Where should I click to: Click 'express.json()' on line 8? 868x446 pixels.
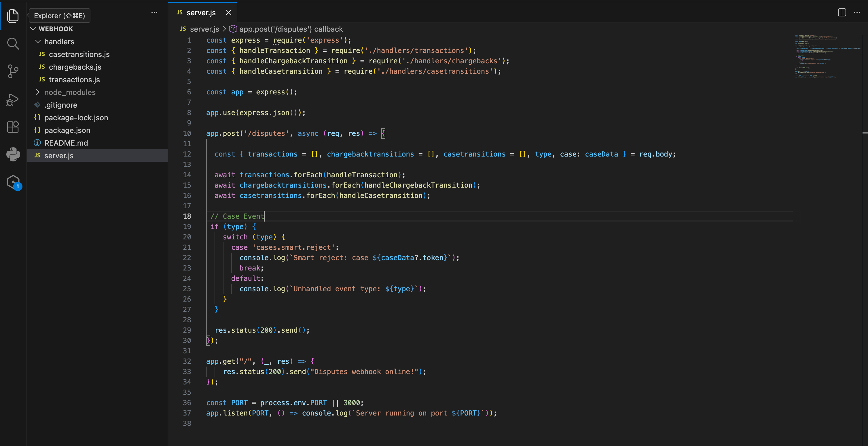[x=268, y=113]
